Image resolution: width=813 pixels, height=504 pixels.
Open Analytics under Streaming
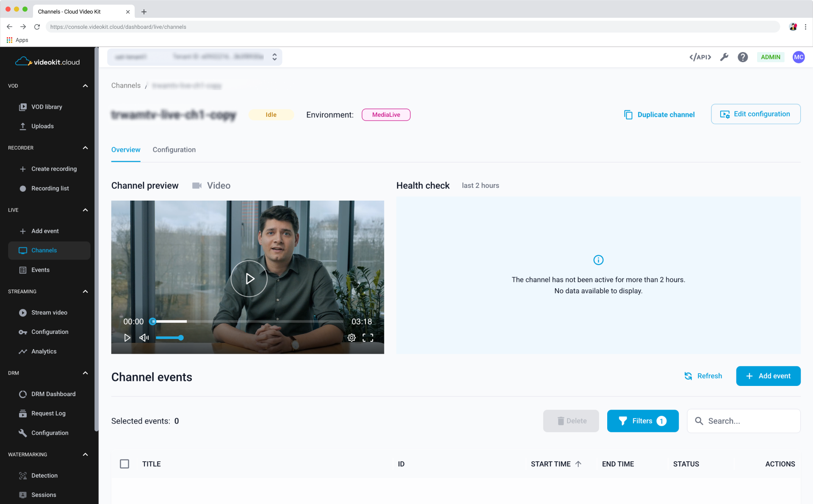(x=44, y=351)
